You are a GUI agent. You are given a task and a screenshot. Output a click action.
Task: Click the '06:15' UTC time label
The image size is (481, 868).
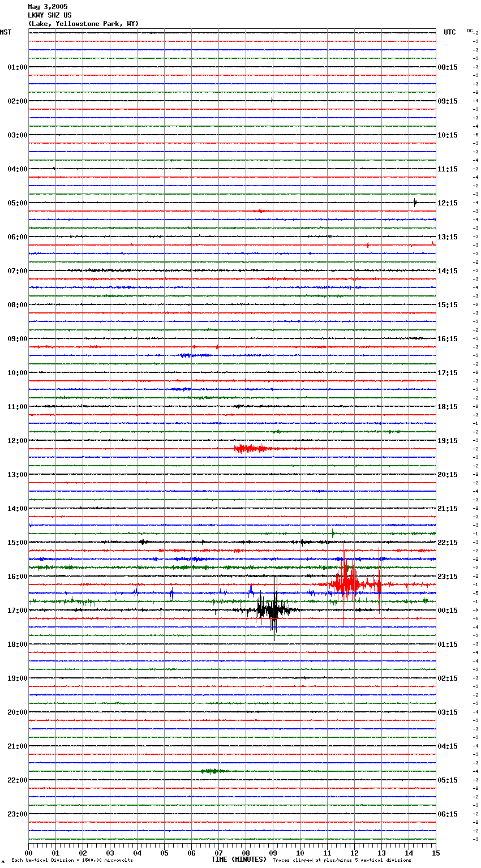point(448,814)
